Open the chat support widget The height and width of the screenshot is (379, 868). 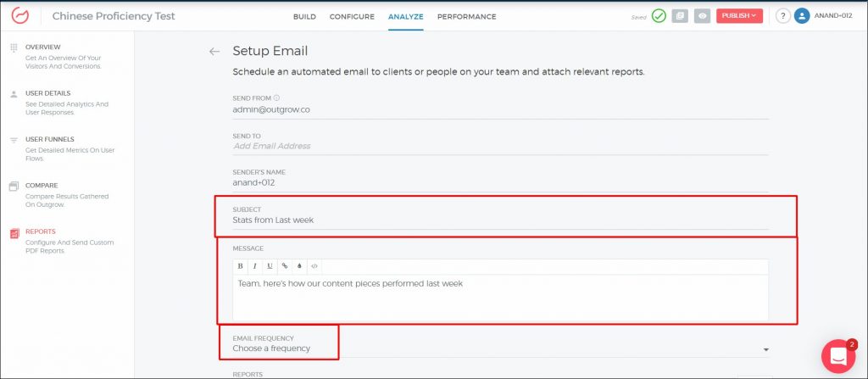click(837, 357)
